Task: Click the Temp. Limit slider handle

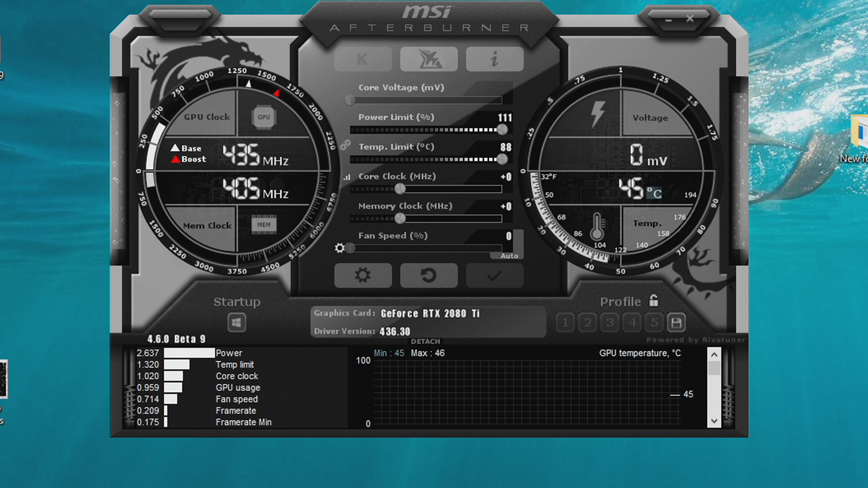Action: (x=502, y=159)
